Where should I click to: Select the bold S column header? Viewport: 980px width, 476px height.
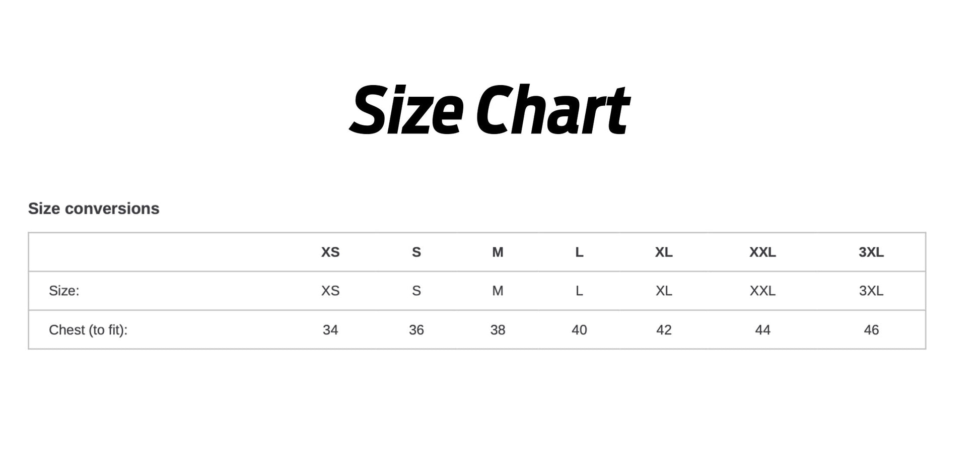tap(416, 252)
